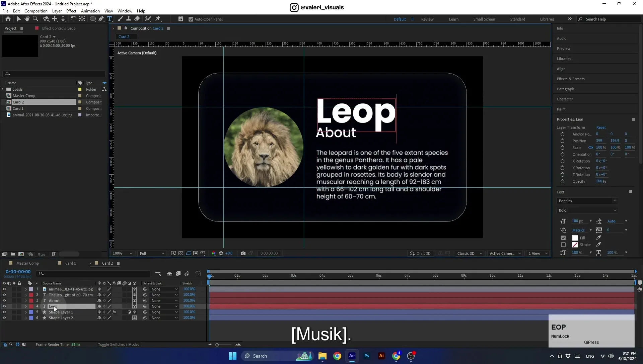Open the Full resolution dropdown

[152, 254]
